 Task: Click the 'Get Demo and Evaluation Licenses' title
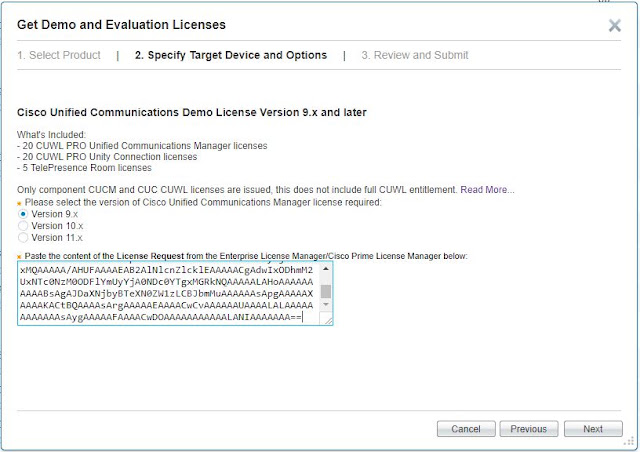[x=121, y=24]
